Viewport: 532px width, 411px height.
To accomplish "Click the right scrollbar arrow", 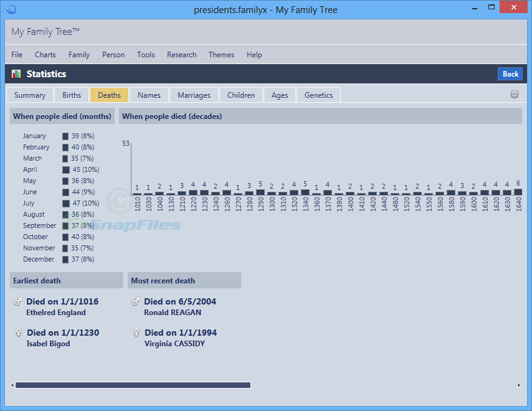I will (519, 385).
